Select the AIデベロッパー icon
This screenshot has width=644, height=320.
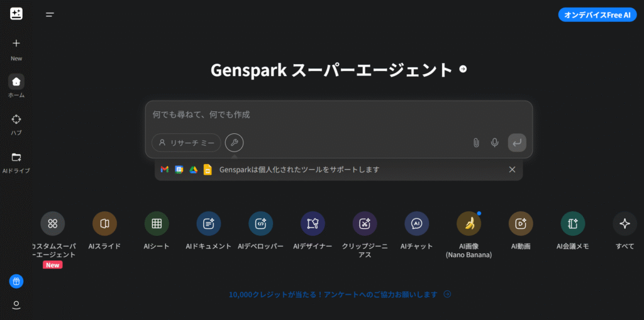260,224
